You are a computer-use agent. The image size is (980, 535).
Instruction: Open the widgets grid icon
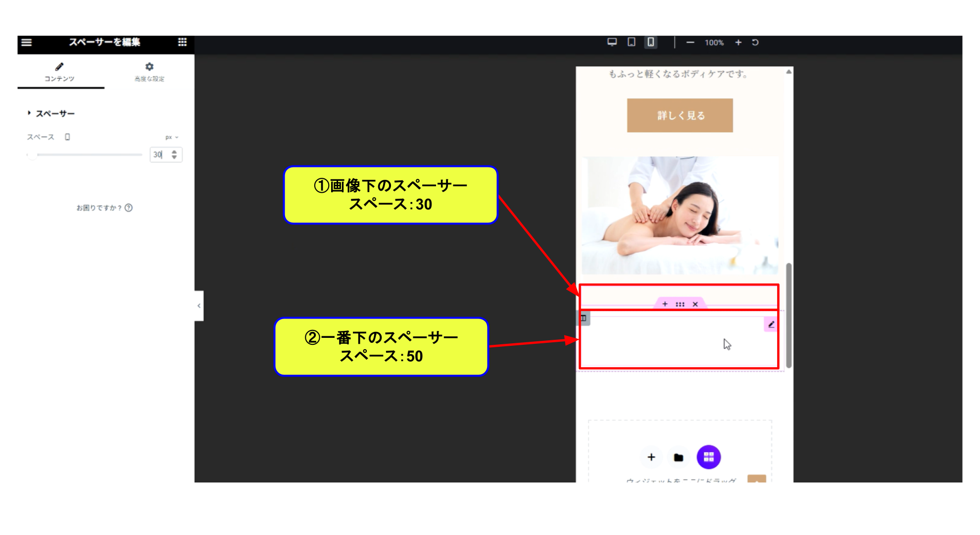pyautogui.click(x=182, y=42)
